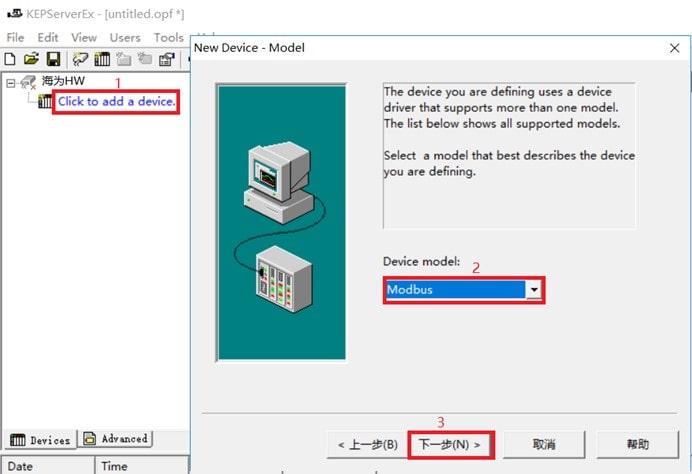The image size is (692, 474).
Task: Click the Date column header
Action: pyautogui.click(x=49, y=466)
